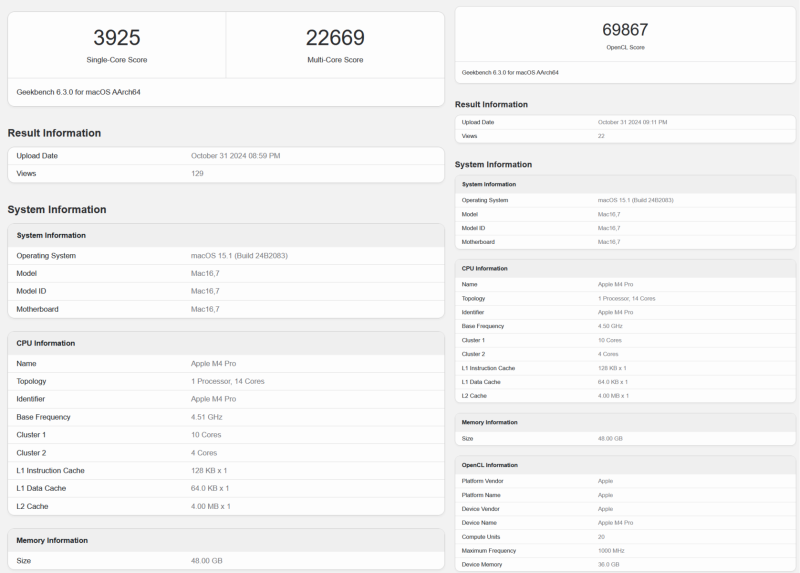800x573 pixels.
Task: Click the 22669 Multi-Core Score value
Action: (x=335, y=38)
